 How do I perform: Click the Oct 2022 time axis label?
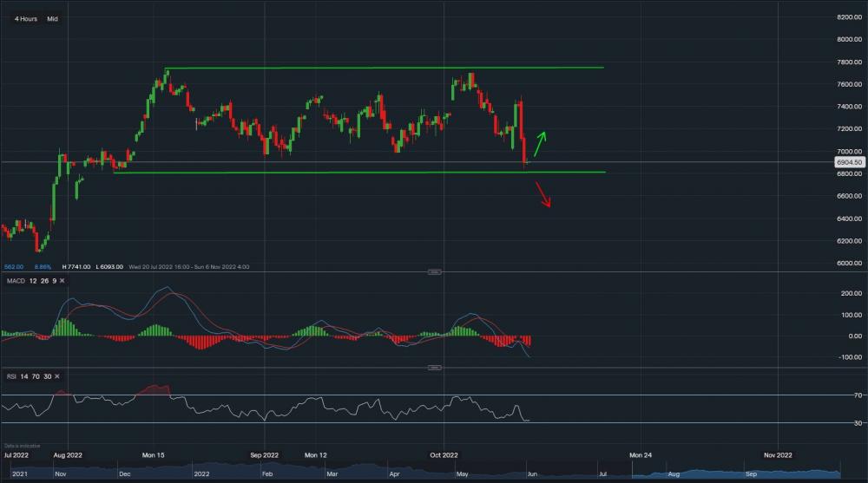(444, 454)
